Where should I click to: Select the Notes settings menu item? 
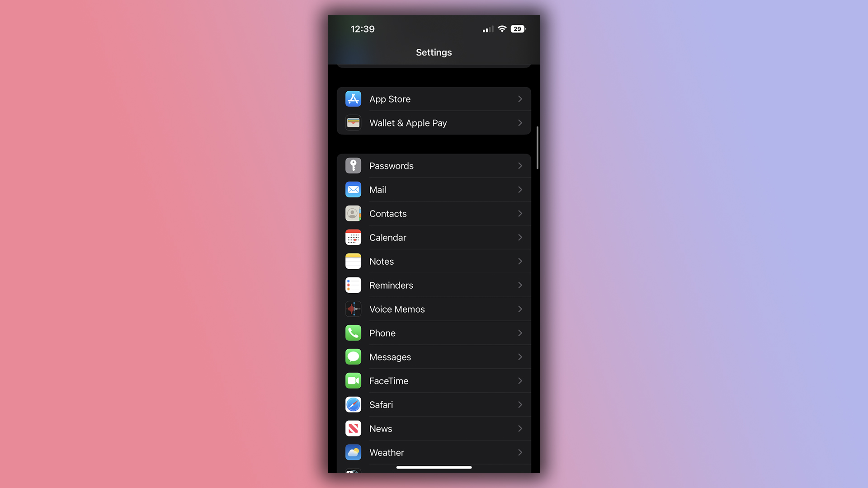pyautogui.click(x=434, y=261)
